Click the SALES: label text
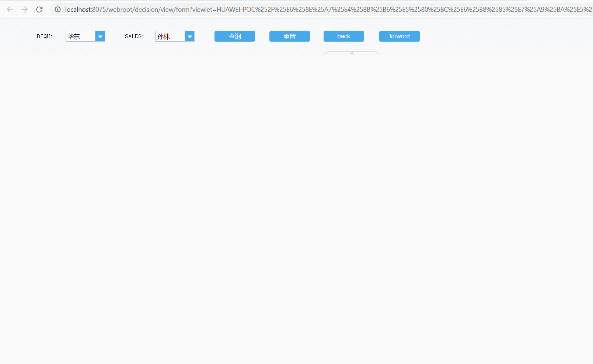Screen dimensions: 593x364 click(135, 36)
